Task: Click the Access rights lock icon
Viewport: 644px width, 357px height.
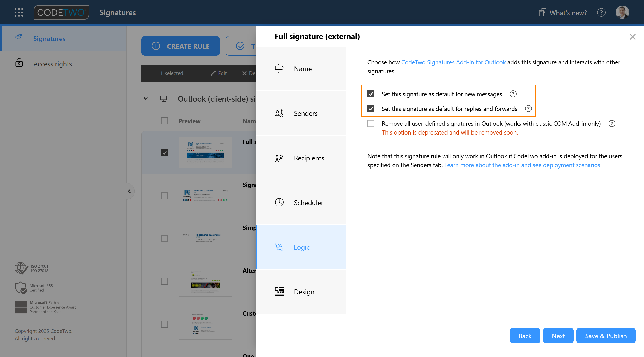Action: 19,62
